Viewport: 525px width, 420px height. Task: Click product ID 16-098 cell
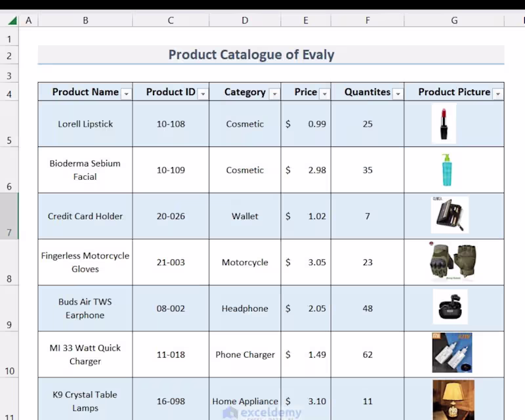coord(171,399)
